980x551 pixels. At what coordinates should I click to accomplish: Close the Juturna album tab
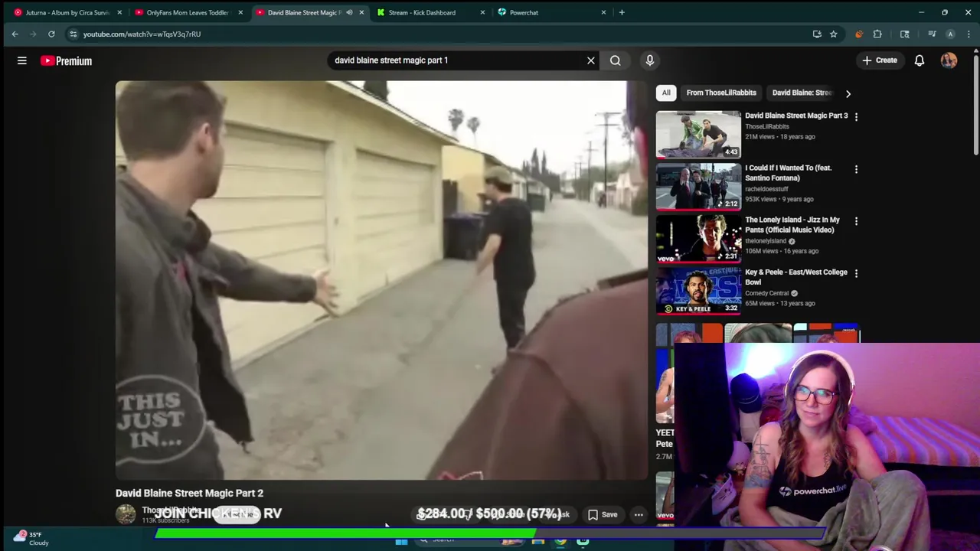tap(119, 12)
